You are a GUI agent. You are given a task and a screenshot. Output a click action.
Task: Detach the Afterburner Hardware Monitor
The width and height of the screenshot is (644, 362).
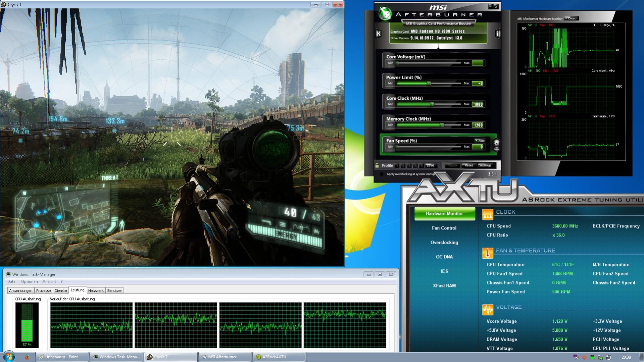click(x=572, y=18)
